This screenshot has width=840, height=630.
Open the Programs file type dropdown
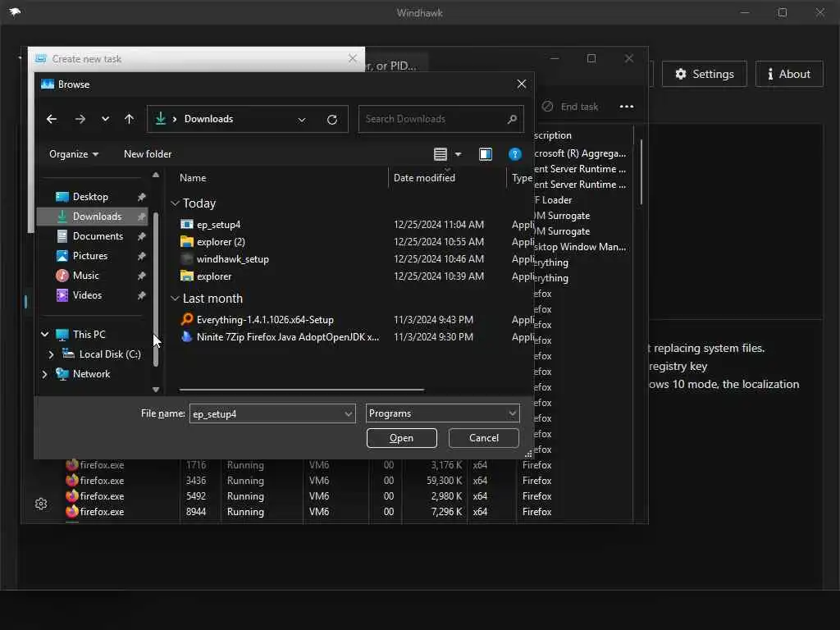point(442,413)
